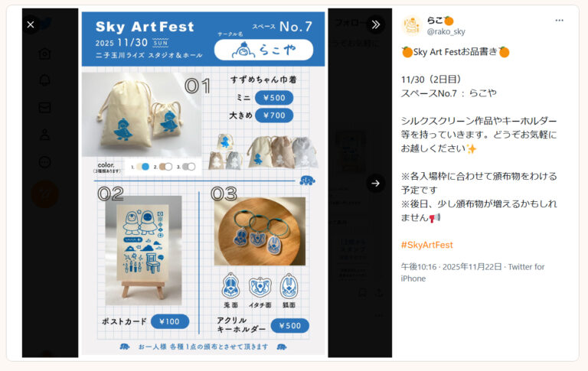Open Profile person icon in sidebar

pos(44,135)
